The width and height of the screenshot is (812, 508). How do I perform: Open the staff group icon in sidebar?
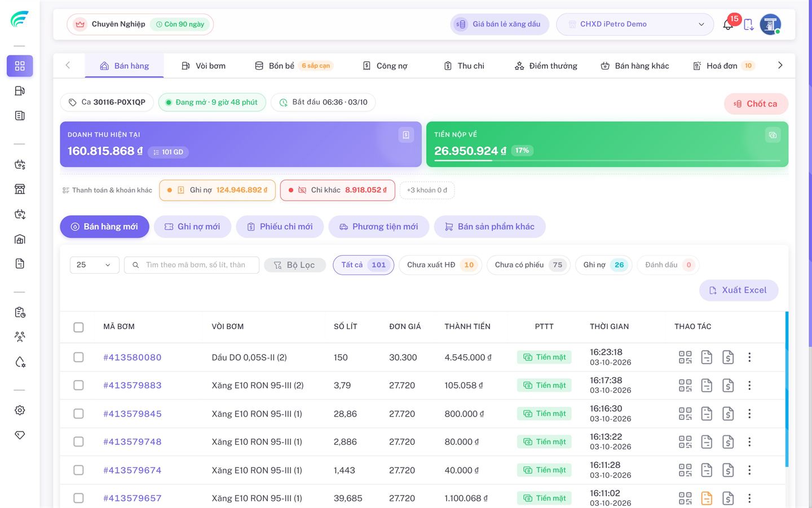[x=20, y=337]
